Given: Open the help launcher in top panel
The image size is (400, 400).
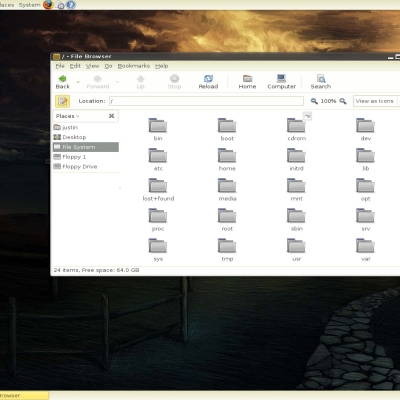Looking at the screenshot, I should pyautogui.click(x=71, y=5).
